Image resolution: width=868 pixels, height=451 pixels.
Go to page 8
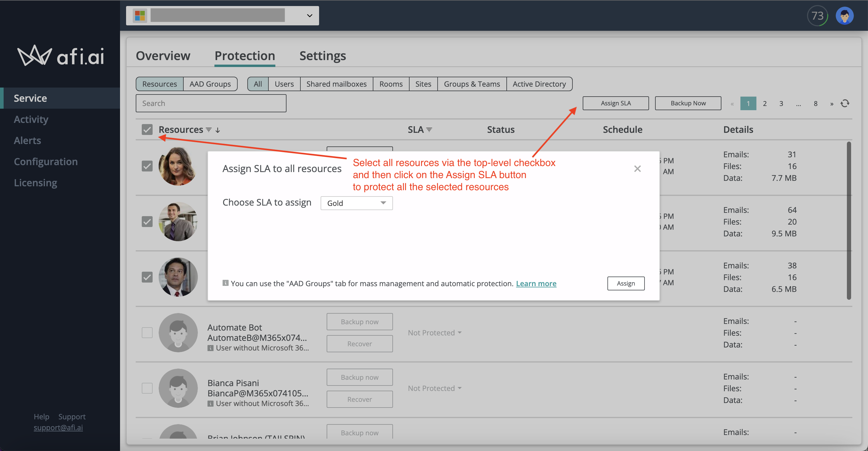816,104
